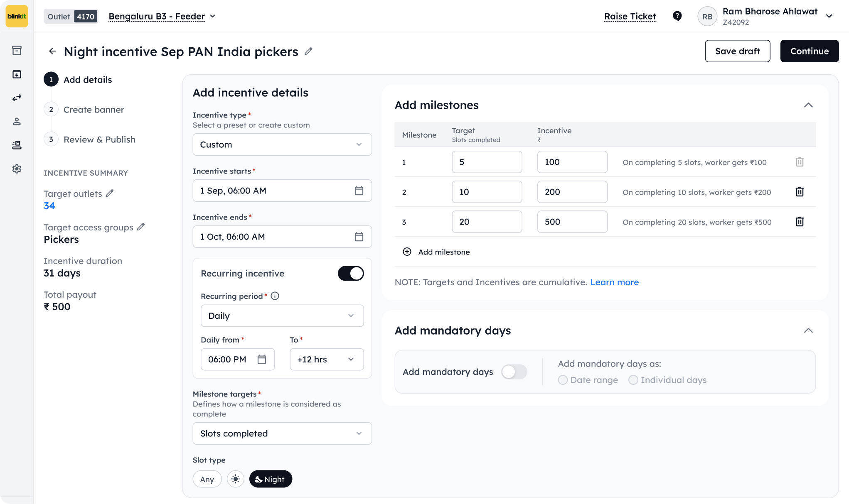Delete milestone 3 row
849x504 pixels.
click(x=800, y=222)
